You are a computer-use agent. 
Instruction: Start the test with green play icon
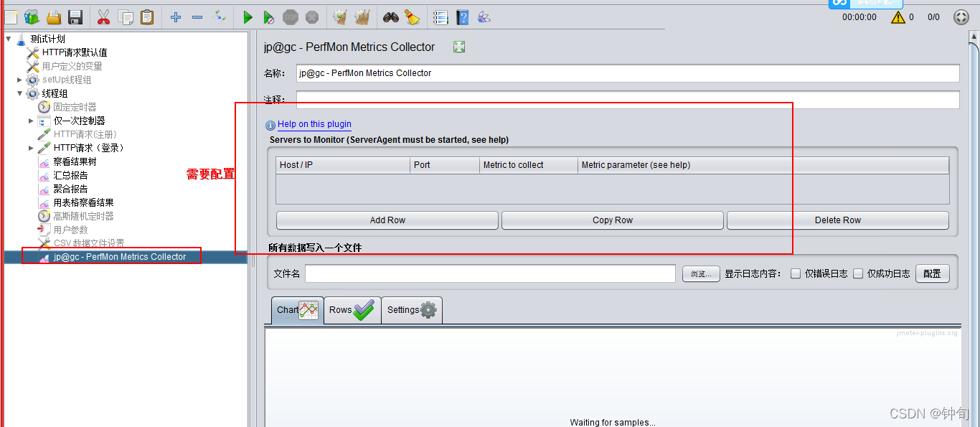tap(248, 17)
